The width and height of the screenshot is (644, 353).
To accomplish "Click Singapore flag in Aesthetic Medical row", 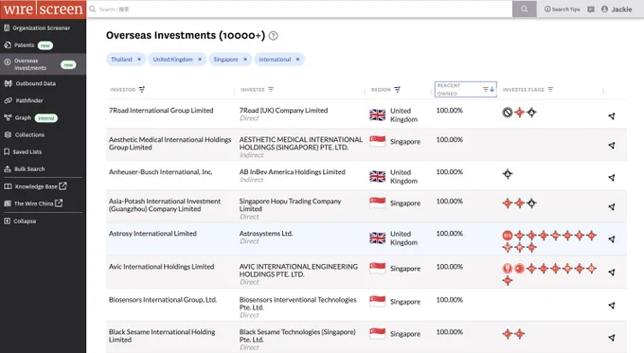I will [x=378, y=141].
